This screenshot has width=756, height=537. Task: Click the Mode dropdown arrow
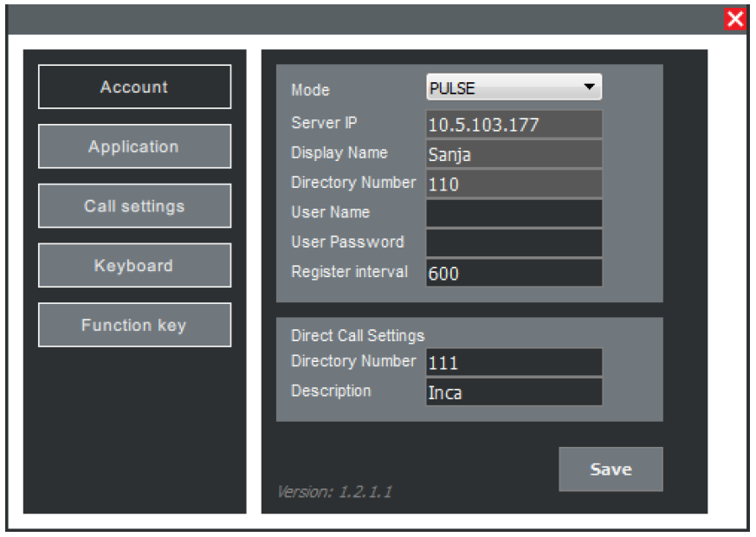point(589,87)
